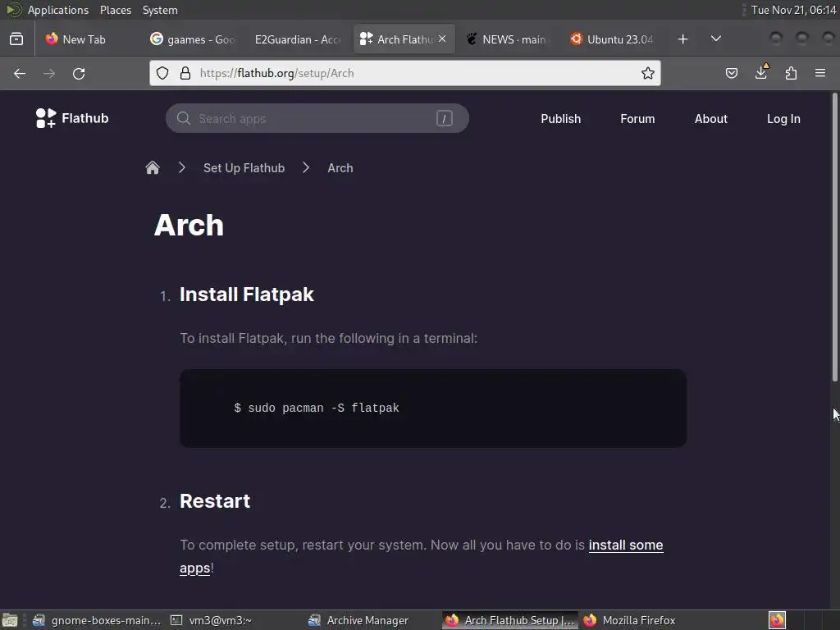Click the Firefox workspace switcher icon
The width and height of the screenshot is (840, 630).
(777, 620)
